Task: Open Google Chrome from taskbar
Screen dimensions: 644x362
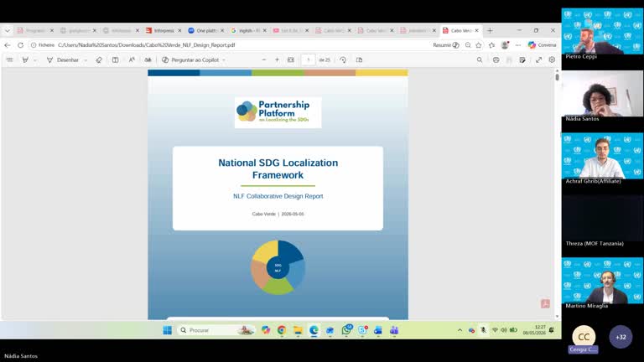Action: 282,330
